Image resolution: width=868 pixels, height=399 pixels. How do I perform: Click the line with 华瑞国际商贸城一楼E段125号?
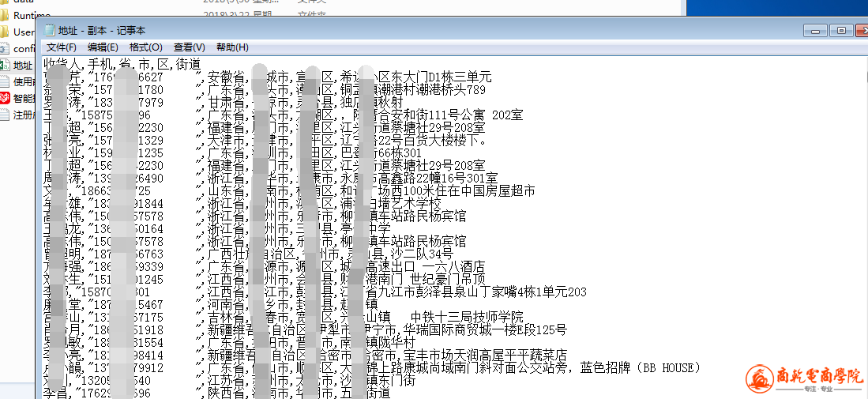point(305,329)
